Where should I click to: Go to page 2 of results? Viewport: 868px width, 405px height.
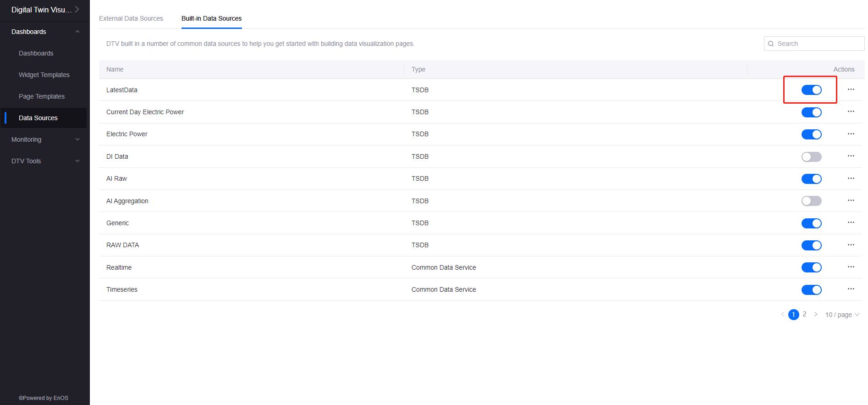coord(804,315)
